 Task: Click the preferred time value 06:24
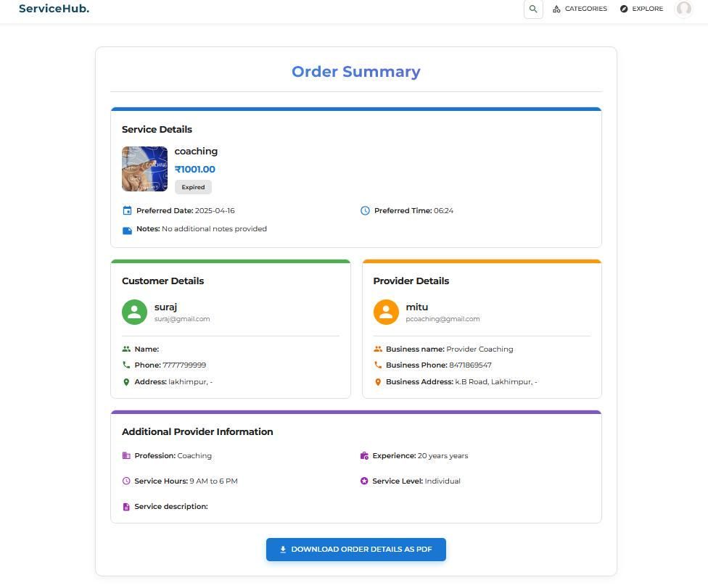tap(443, 211)
